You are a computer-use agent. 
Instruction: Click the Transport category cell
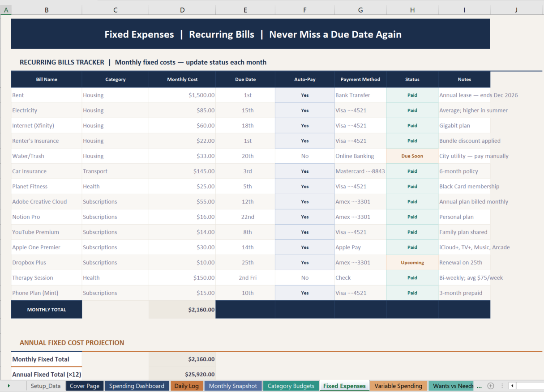click(x=116, y=171)
